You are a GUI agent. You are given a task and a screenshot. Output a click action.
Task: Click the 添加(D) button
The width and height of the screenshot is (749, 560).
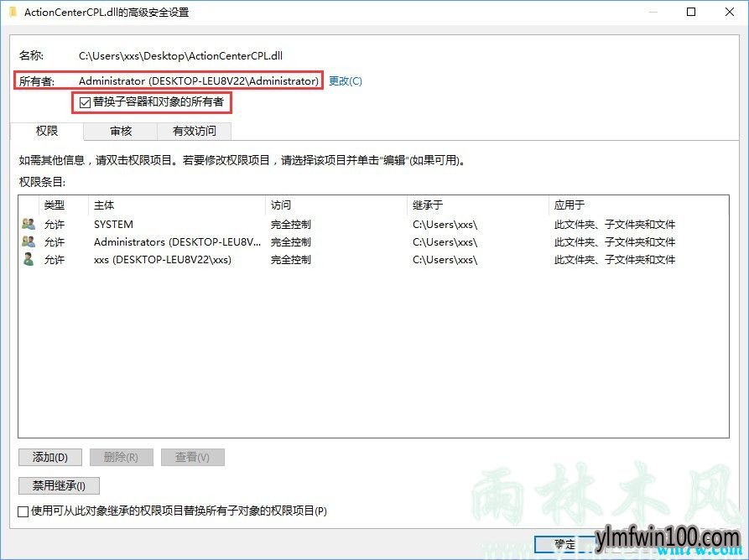coord(50,458)
